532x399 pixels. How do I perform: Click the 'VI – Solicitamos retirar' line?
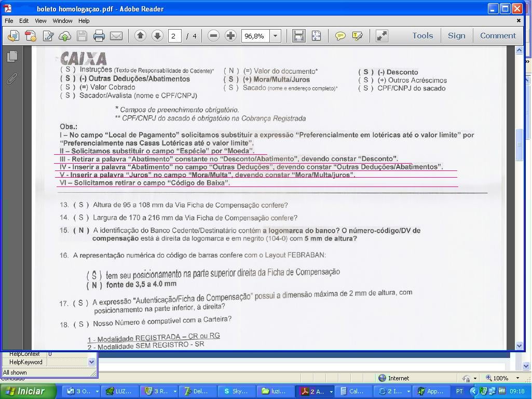click(145, 183)
